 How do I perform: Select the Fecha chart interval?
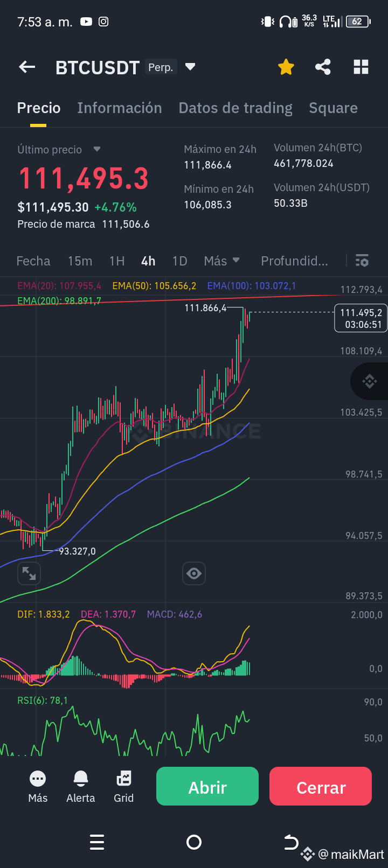pos(33,261)
